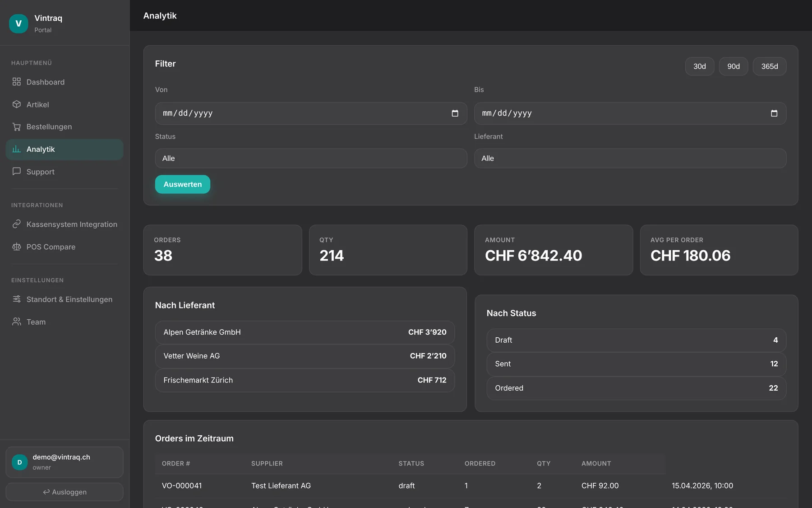The image size is (812, 508).
Task: Click the Vetter Weine AG supplier row
Action: click(305, 356)
